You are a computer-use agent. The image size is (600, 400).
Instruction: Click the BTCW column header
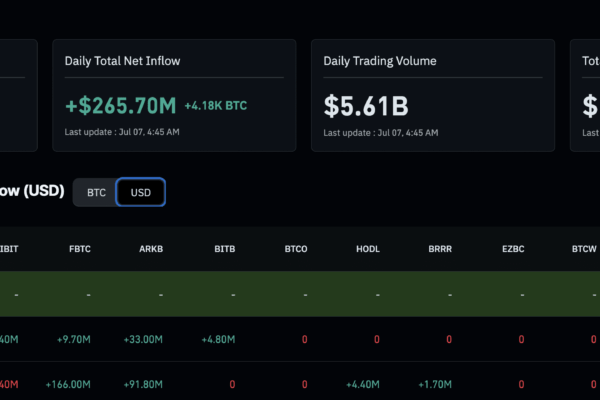584,249
